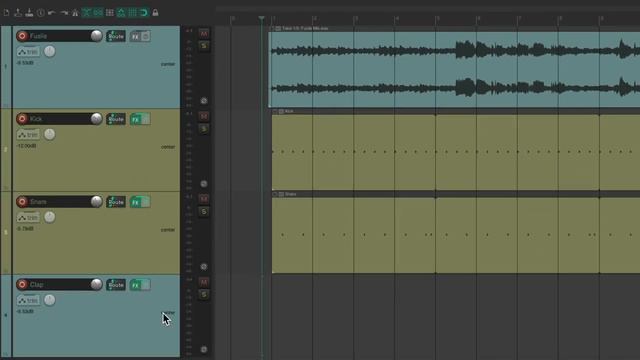The height and width of the screenshot is (360, 640).
Task: Click the Snare track name field
Action: (x=59, y=202)
